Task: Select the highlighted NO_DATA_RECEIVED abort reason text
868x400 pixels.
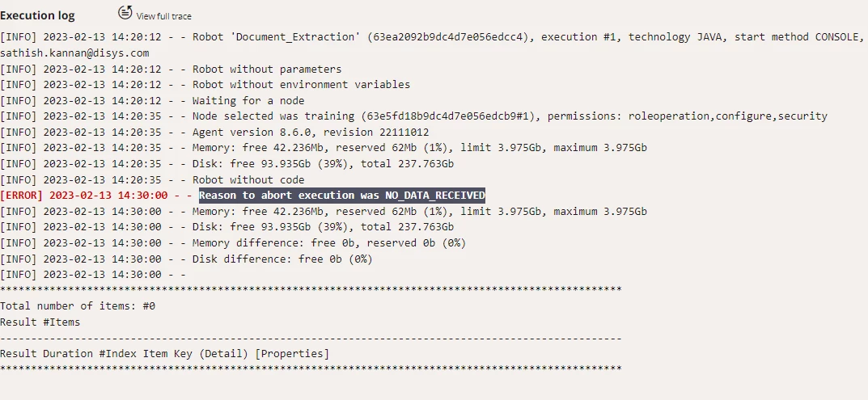Action: pyautogui.click(x=342, y=196)
